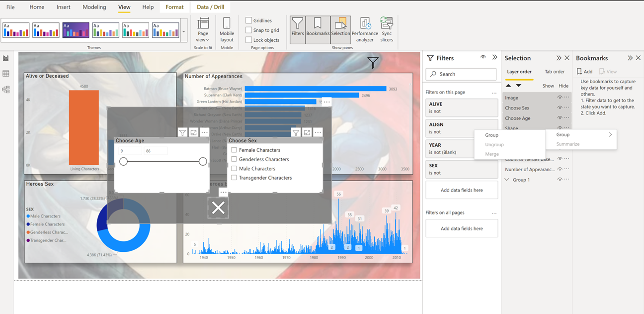Click the left handle of age slider
The width and height of the screenshot is (644, 314).
pos(123,161)
